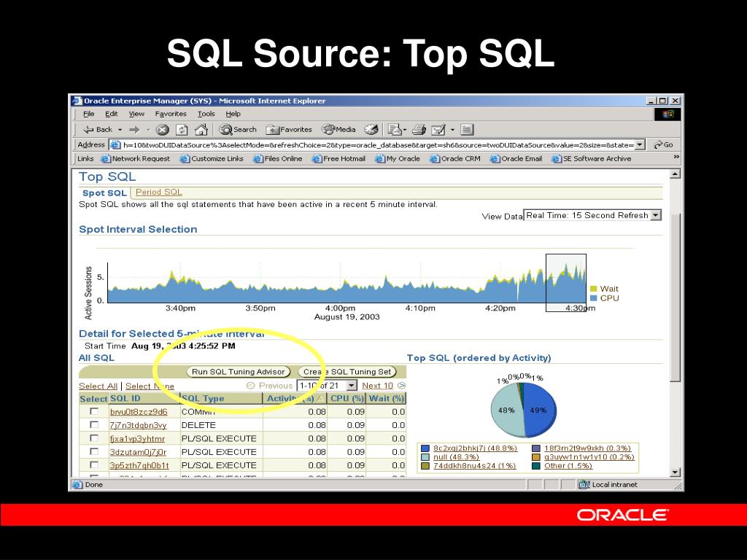Open the Tools menu
Image resolution: width=747 pixels, height=560 pixels.
[206, 114]
